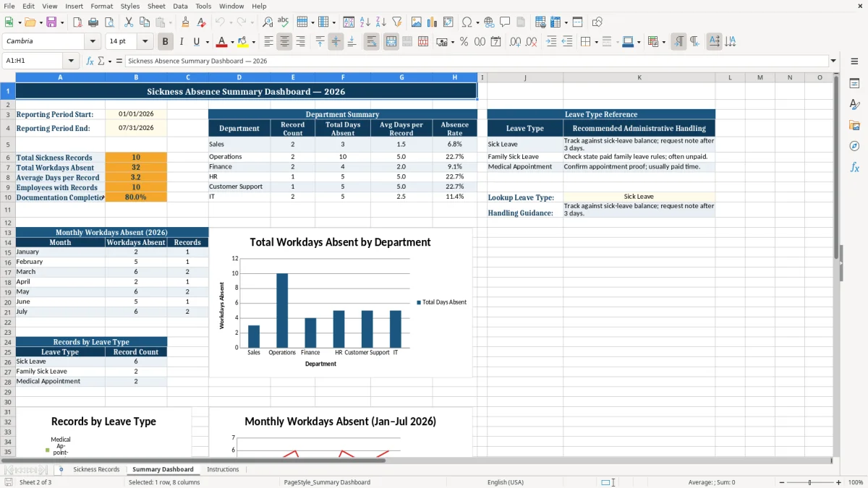
Task: Toggle Left-to-Right text direction
Action: [678, 42]
